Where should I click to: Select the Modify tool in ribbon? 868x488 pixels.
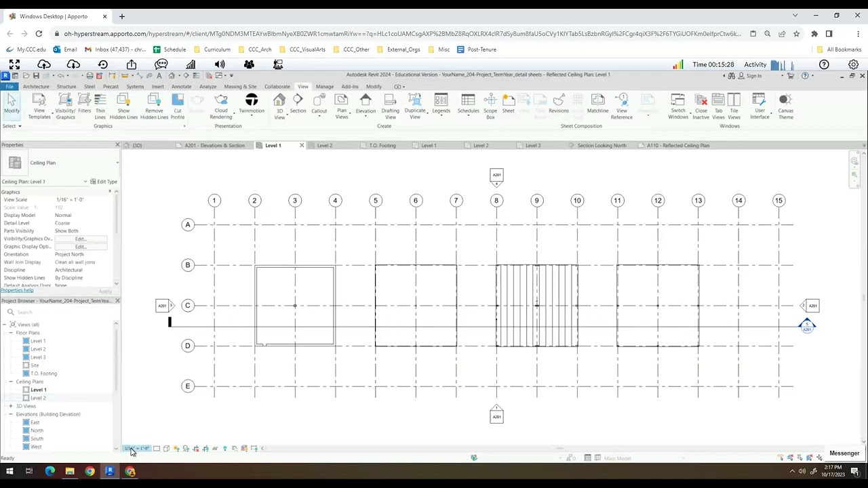click(12, 104)
